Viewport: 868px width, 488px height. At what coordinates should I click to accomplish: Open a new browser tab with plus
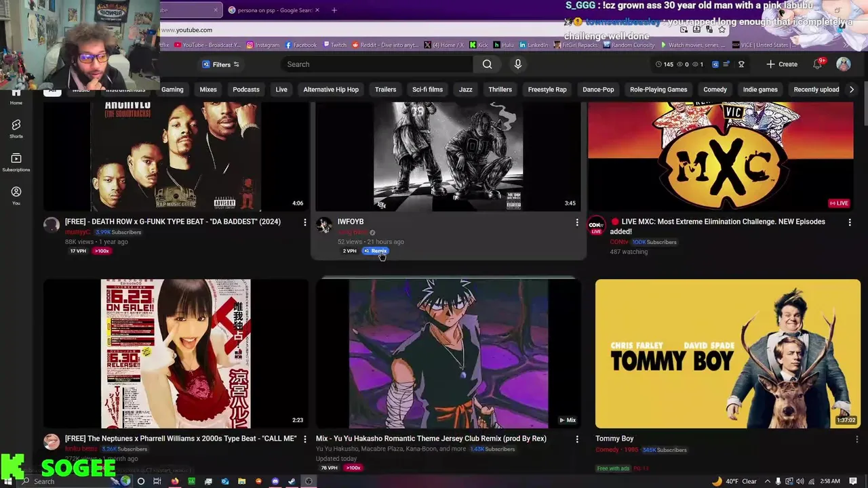334,10
